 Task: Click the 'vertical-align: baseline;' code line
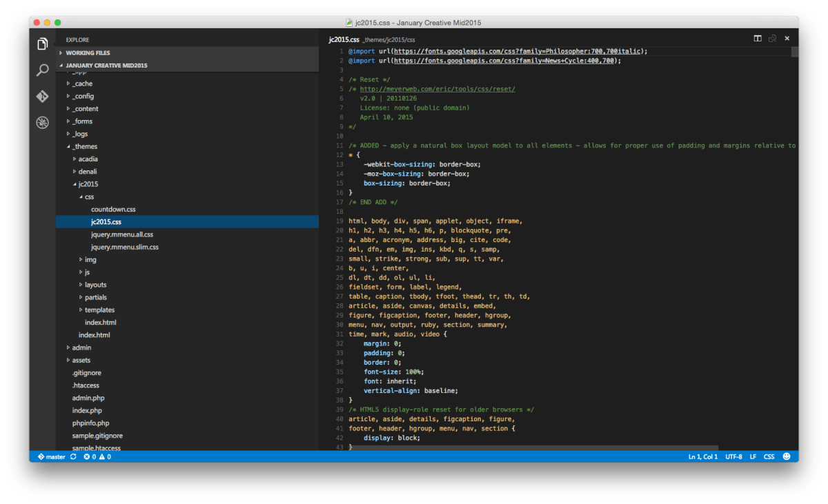(x=409, y=390)
